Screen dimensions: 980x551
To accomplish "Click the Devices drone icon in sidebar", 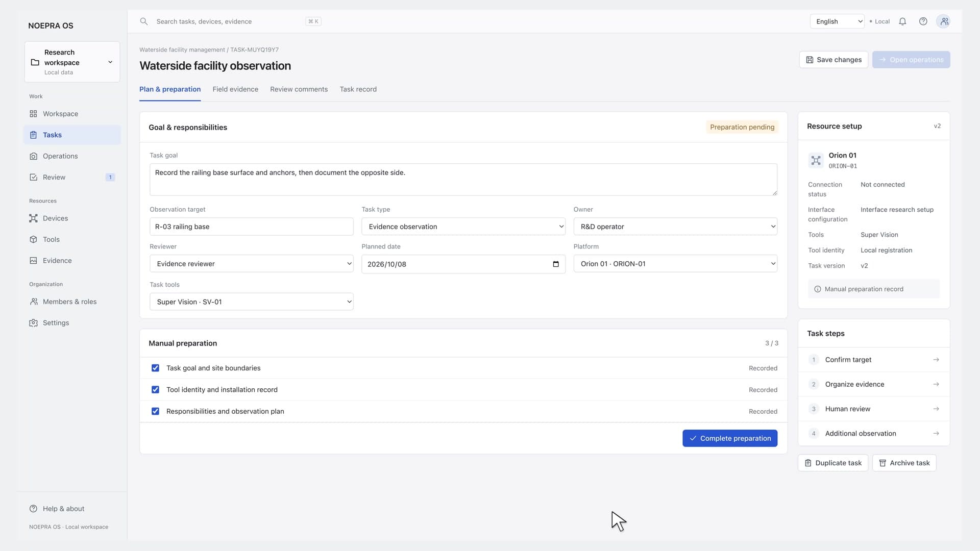I will pyautogui.click(x=33, y=218).
